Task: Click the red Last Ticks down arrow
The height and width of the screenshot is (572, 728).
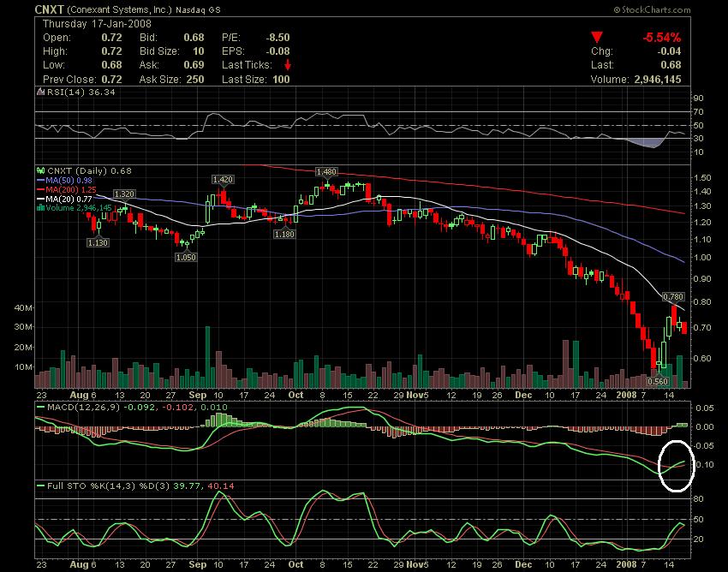Action: [288, 65]
